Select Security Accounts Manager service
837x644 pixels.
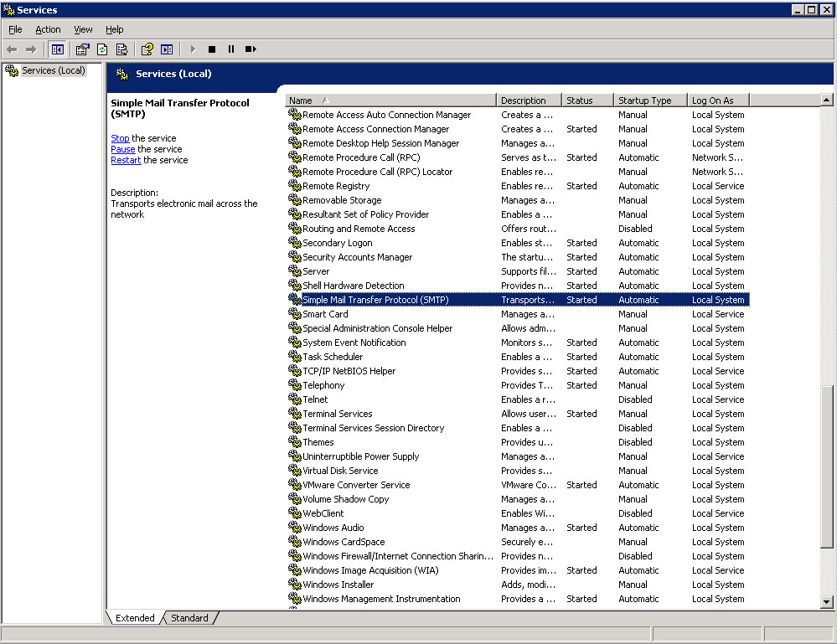357,257
